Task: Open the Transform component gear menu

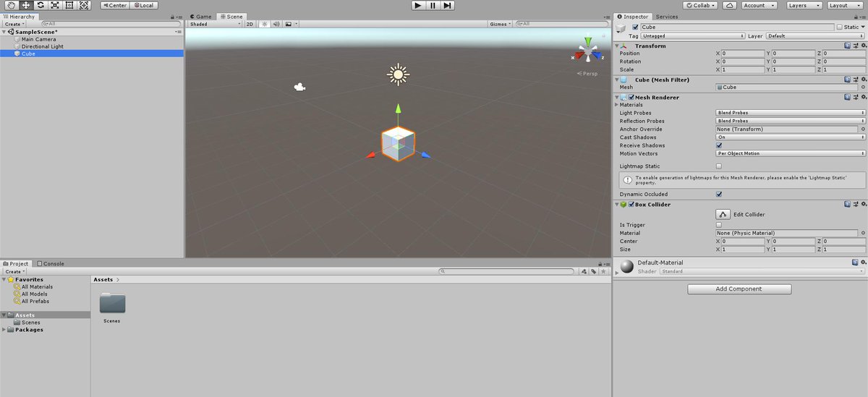Action: coord(862,46)
